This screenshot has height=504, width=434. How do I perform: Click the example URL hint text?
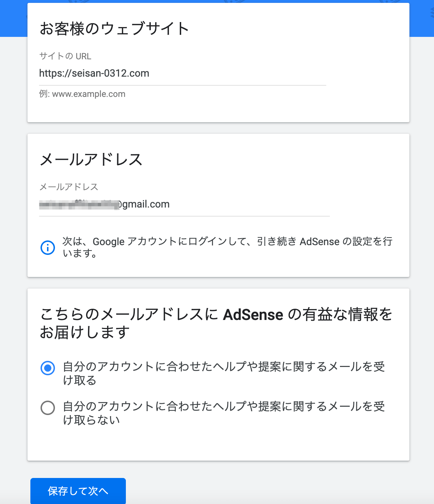[82, 94]
